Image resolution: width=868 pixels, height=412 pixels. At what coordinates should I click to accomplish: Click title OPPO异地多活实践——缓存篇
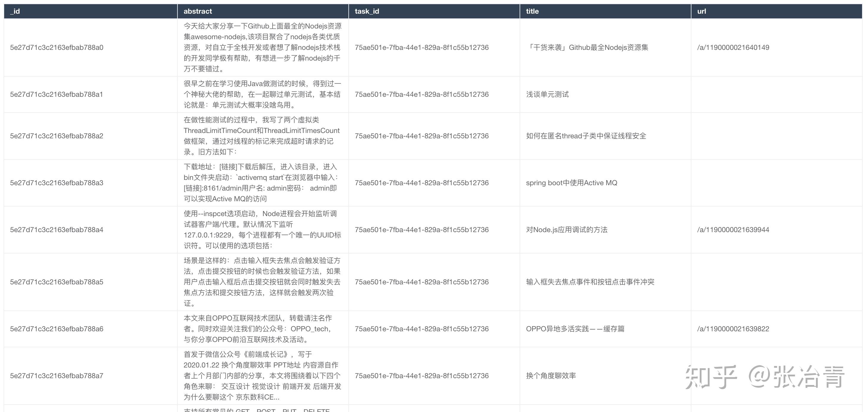coord(575,329)
